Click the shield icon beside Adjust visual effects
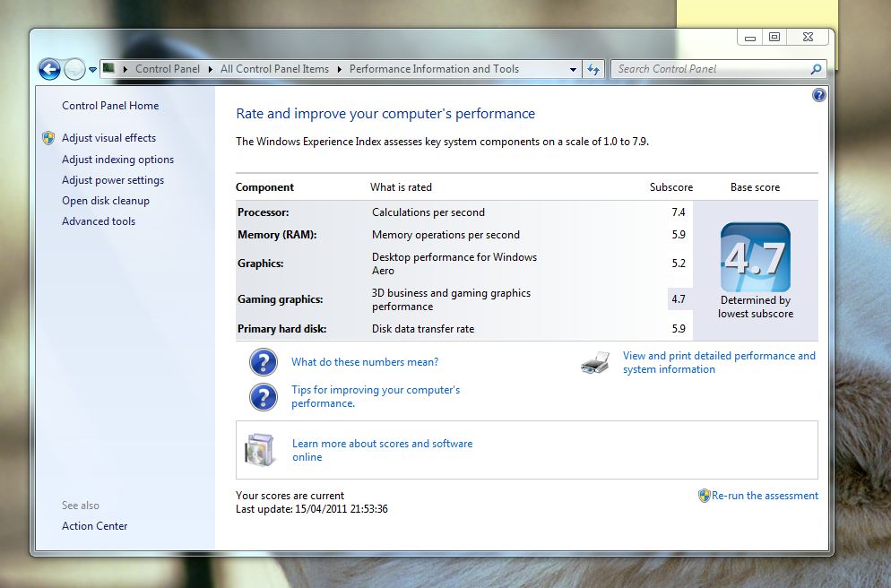 click(48, 138)
